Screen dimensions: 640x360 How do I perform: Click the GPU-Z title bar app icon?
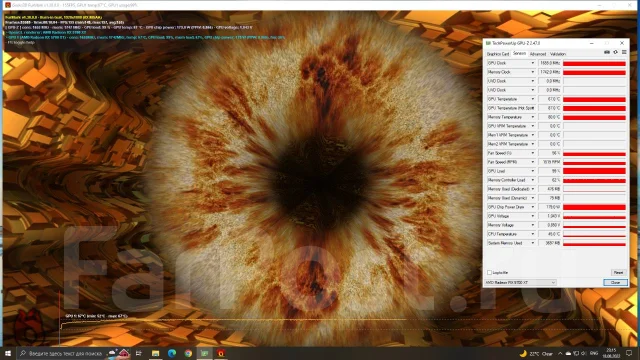(488, 43)
